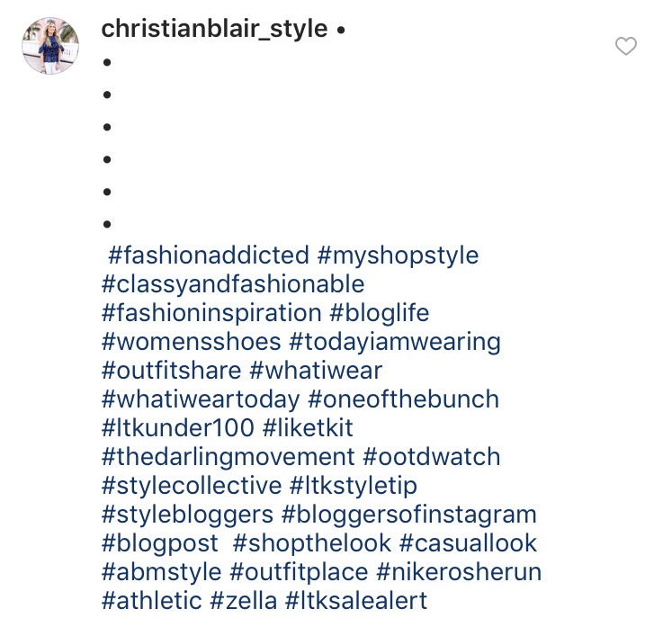Open the #thedarlingmovement hashtag
The height and width of the screenshot is (618, 672).
pyautogui.click(x=228, y=457)
